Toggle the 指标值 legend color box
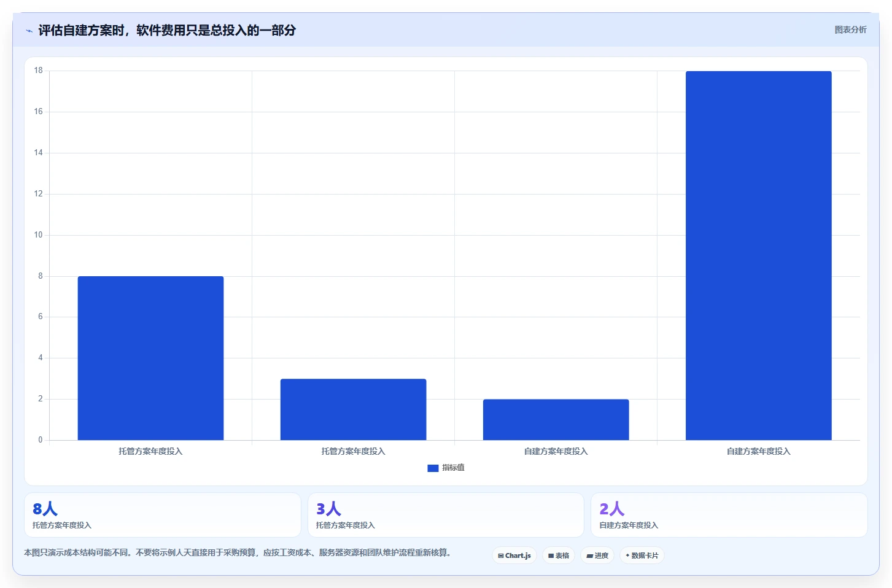Image resolution: width=892 pixels, height=588 pixels. point(433,468)
